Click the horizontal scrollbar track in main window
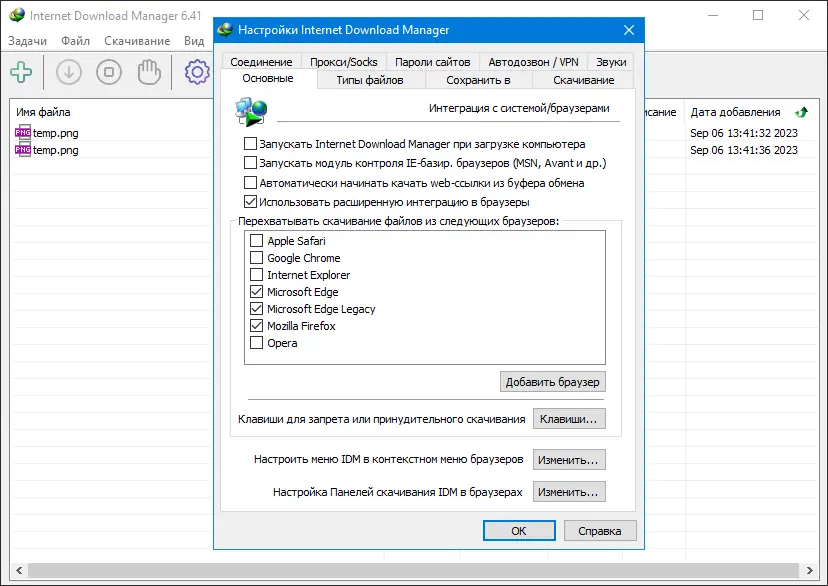Viewport: 828px width, 586px height. point(413,570)
